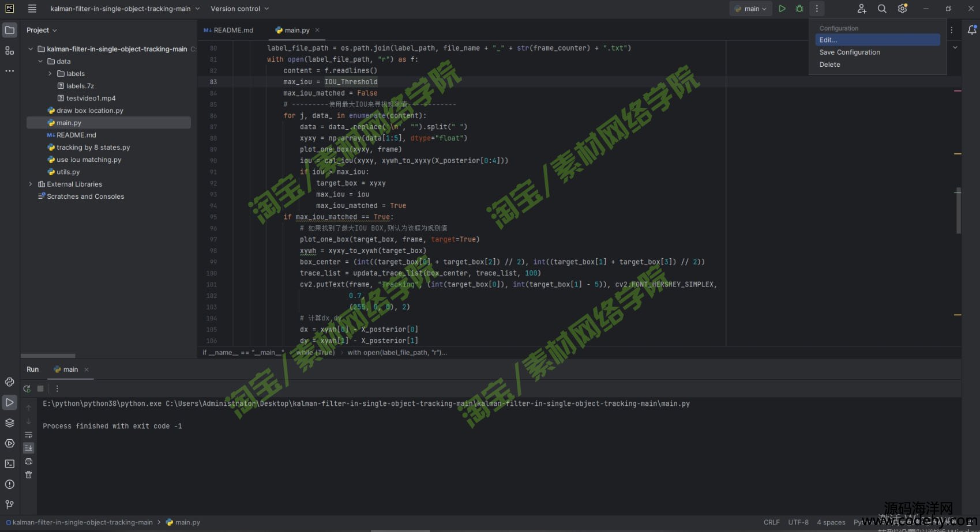Click CRLF line separator in status bar
This screenshot has width=980, height=532.
coord(771,522)
